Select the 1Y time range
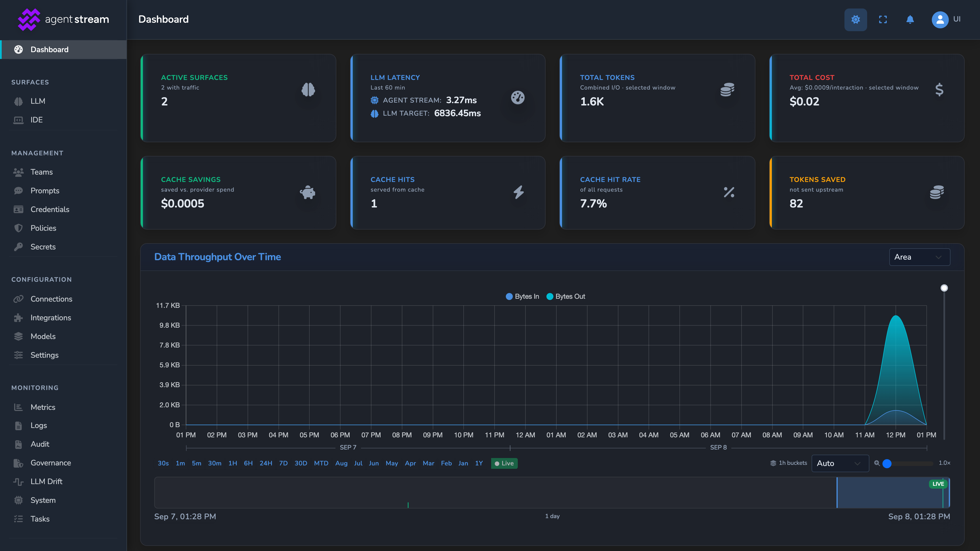This screenshot has width=980, height=551. (x=479, y=463)
